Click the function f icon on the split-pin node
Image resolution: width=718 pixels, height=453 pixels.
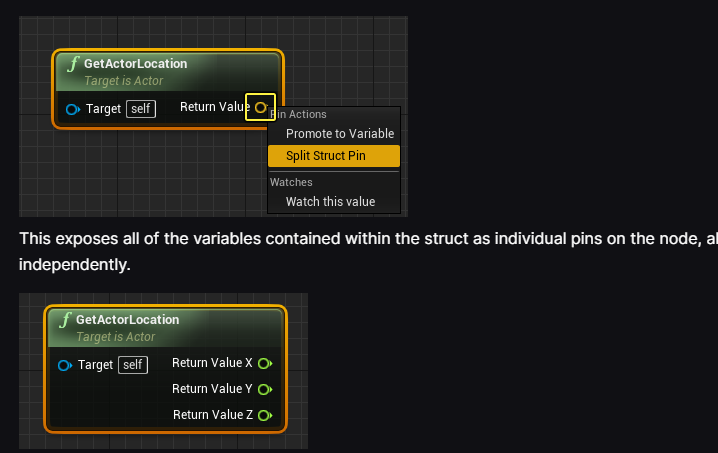coord(65,320)
